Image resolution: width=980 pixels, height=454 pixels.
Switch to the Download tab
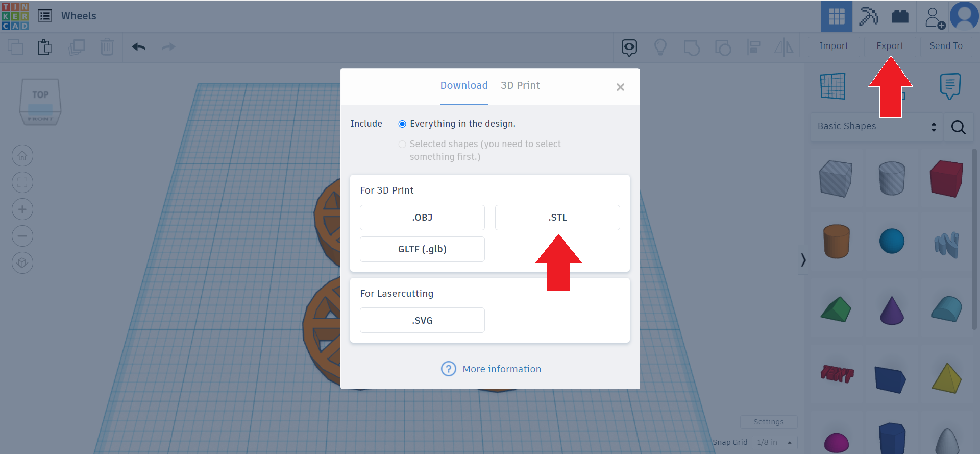[x=464, y=86]
